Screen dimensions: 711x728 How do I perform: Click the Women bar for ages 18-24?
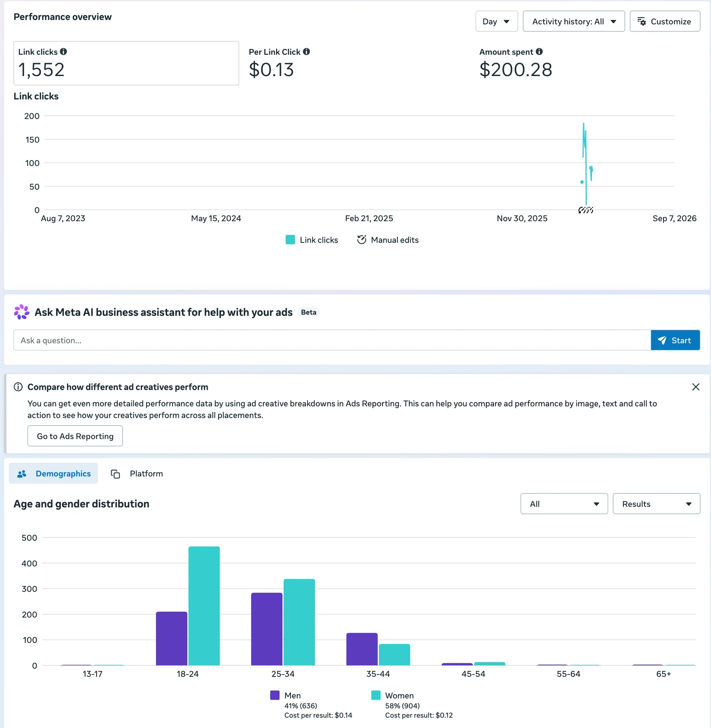204,606
